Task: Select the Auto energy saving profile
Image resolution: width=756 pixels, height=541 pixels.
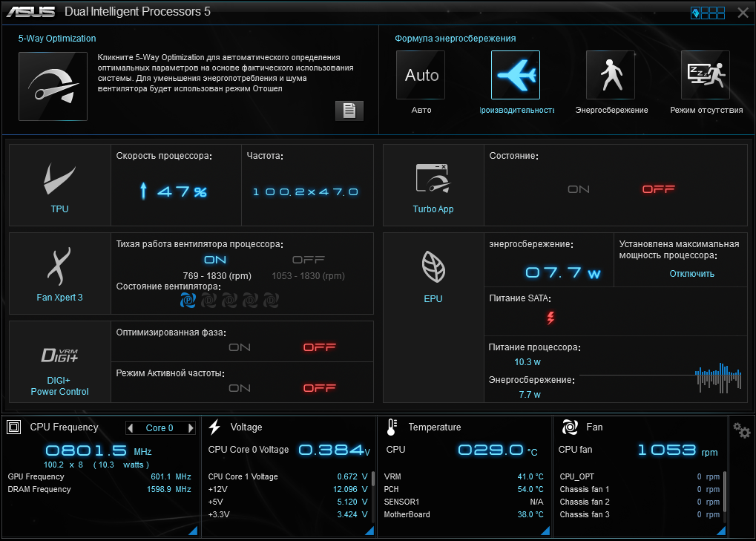Action: point(421,75)
